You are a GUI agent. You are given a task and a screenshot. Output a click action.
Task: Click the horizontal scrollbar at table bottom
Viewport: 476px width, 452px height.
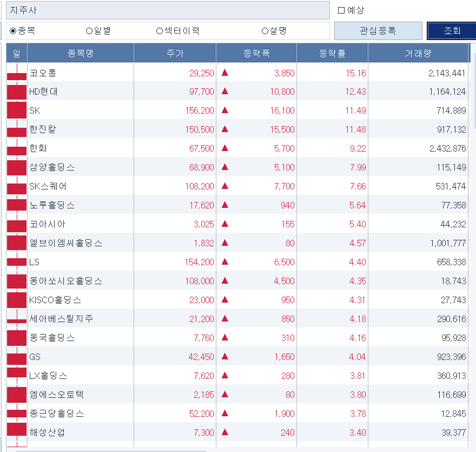[x=111, y=451]
